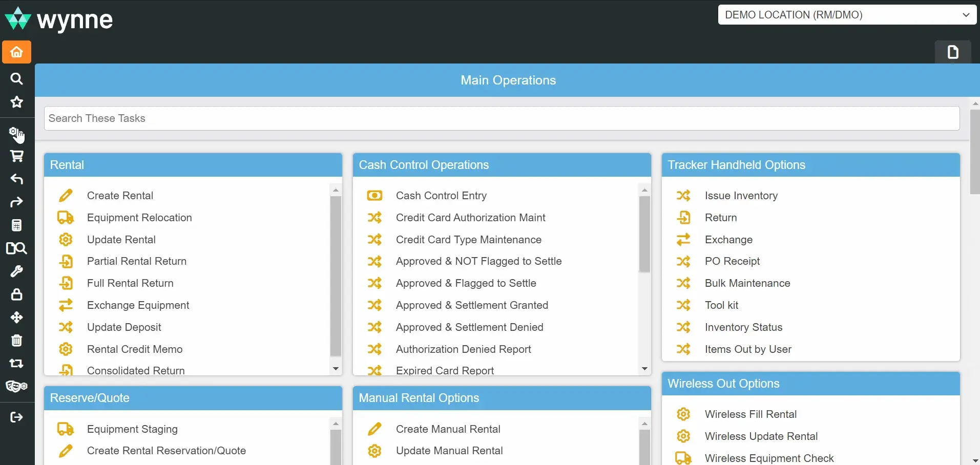Expand the DEMO LOCATION dropdown
The height and width of the screenshot is (465, 980).
pos(966,15)
